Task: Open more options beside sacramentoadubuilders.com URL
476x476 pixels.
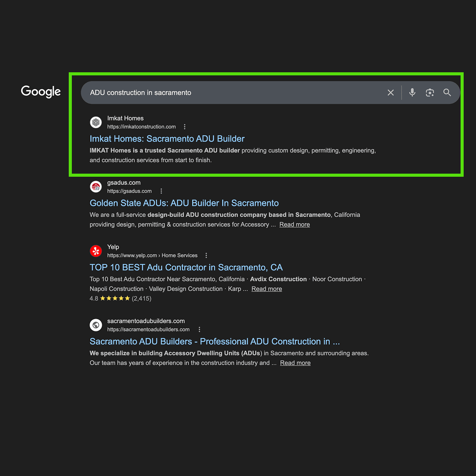Action: point(200,329)
